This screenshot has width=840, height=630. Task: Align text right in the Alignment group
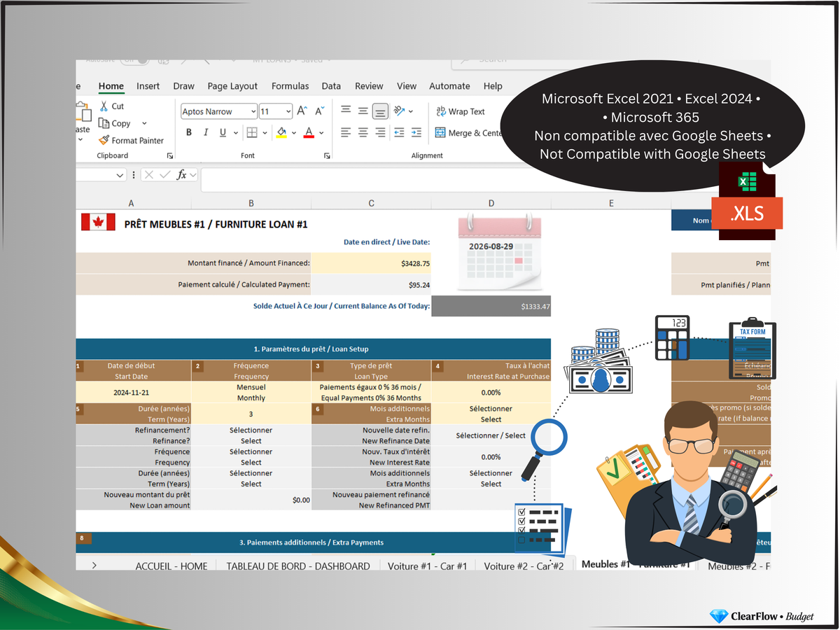[x=380, y=132]
